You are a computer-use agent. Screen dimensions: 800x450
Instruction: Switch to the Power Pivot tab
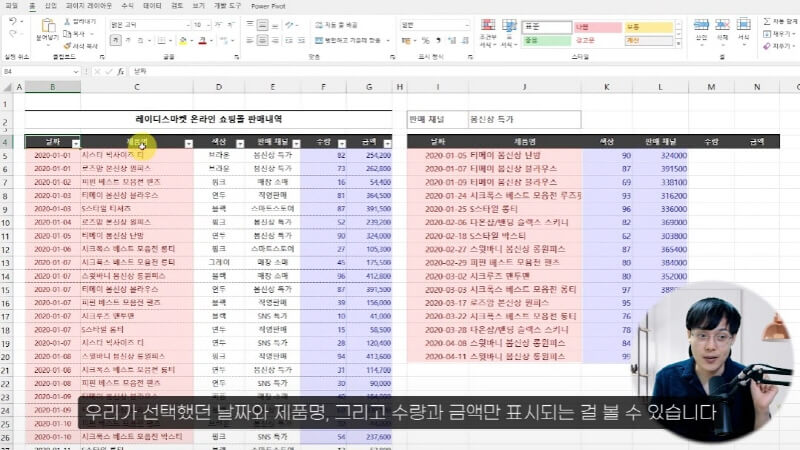pyautogui.click(x=268, y=6)
